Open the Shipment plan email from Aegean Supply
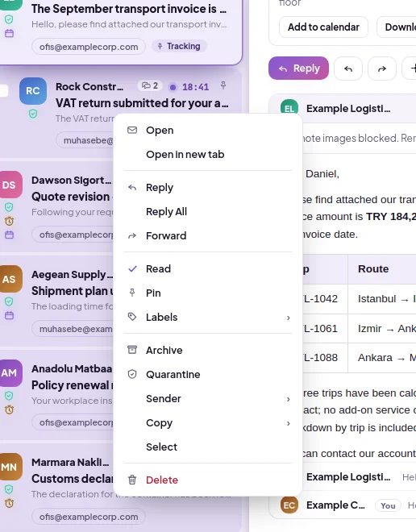The image size is (416, 532). point(72,291)
